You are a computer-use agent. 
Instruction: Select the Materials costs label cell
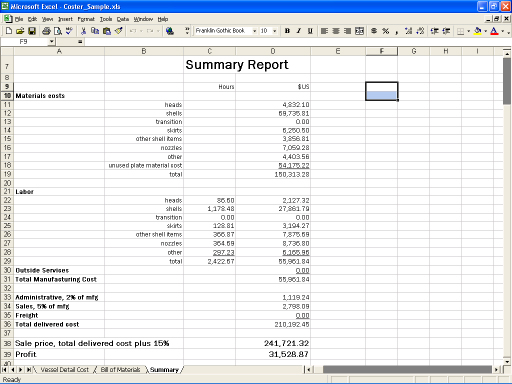click(x=59, y=96)
